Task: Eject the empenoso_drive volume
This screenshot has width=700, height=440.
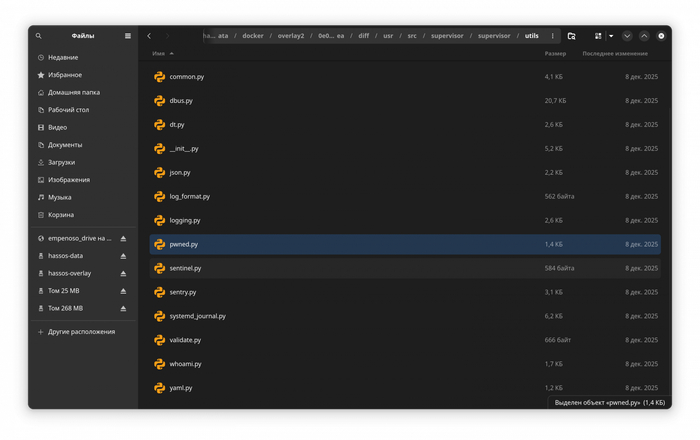Action: (124, 239)
